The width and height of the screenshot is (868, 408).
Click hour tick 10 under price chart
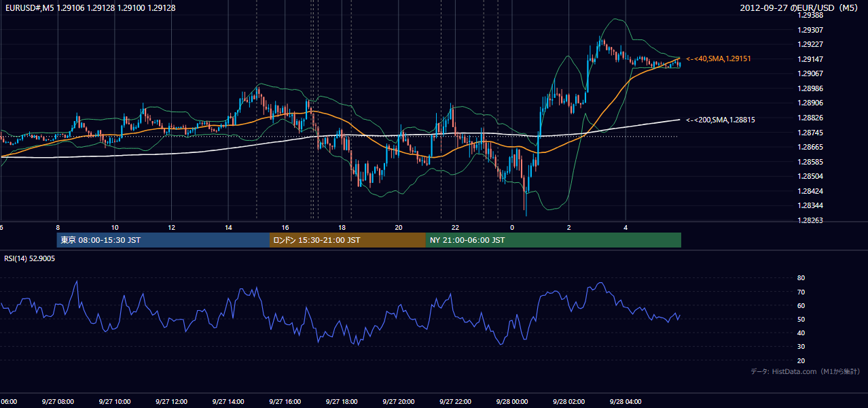click(115, 227)
